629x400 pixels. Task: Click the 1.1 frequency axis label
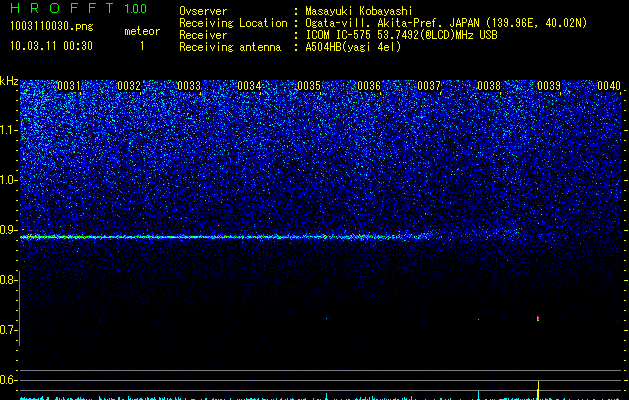(x=8, y=130)
